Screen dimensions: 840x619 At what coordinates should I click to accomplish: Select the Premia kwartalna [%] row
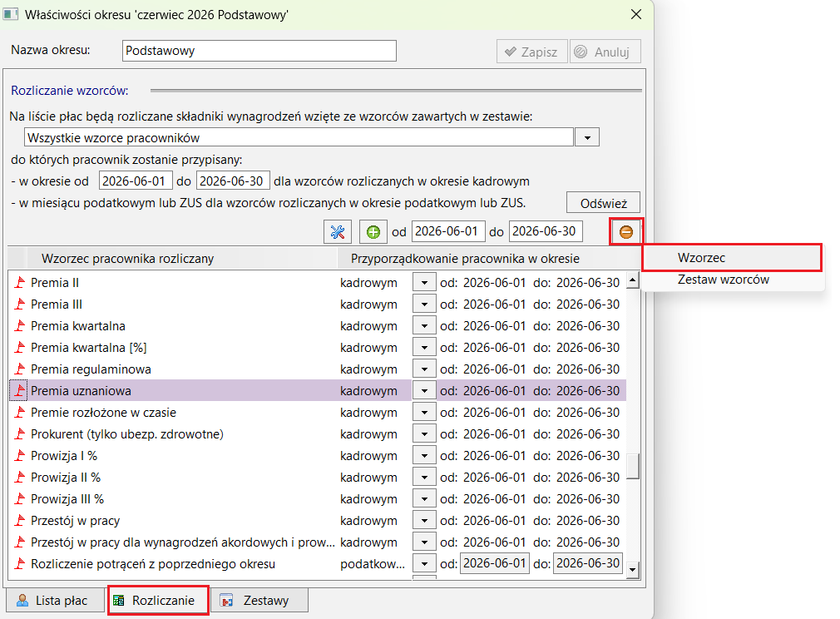[318, 347]
